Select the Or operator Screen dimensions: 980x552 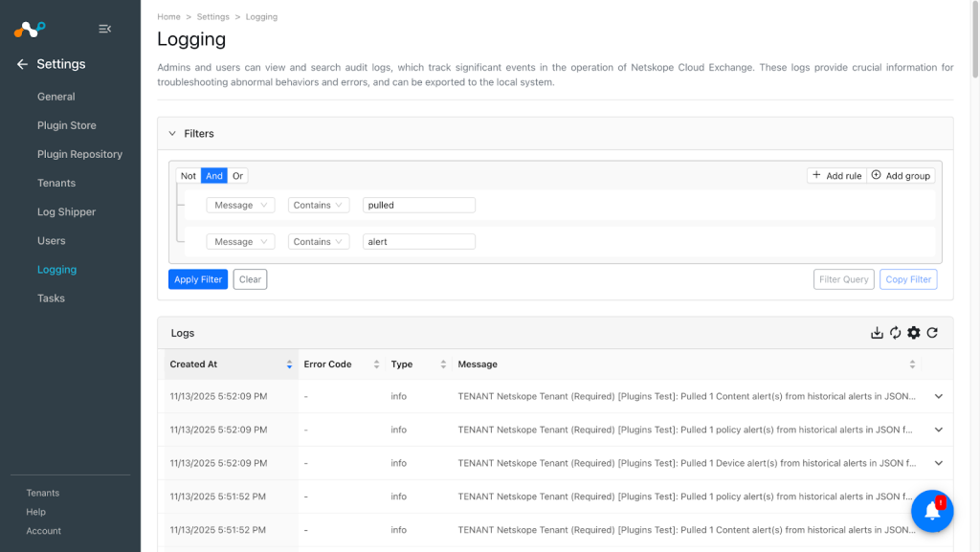(x=237, y=176)
